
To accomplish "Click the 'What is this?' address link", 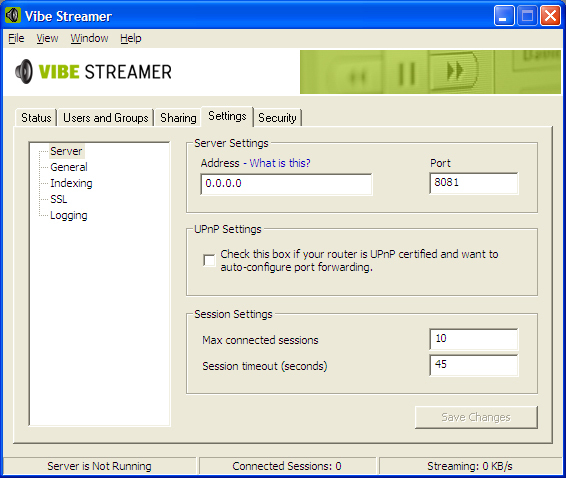I will (x=280, y=163).
